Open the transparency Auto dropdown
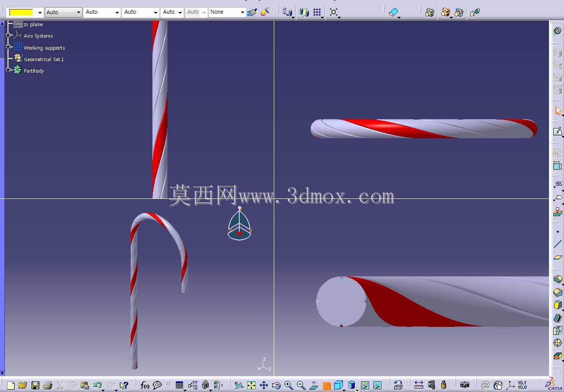Viewport: 564px width, 392px height. pos(63,12)
